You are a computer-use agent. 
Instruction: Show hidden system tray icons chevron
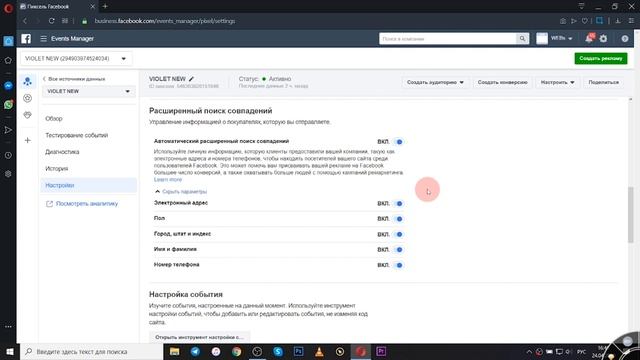[529, 351]
